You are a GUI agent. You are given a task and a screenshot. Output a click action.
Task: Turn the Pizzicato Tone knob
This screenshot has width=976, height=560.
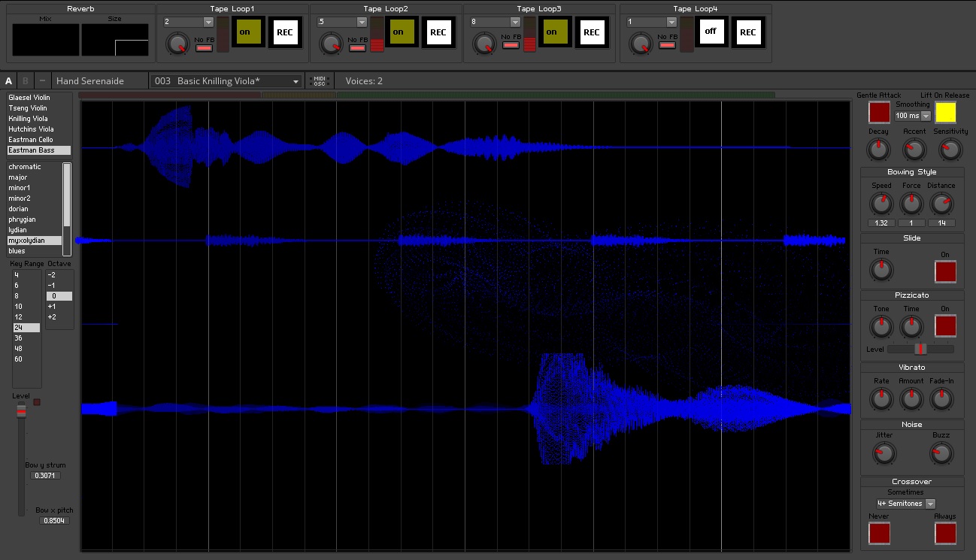click(x=881, y=325)
